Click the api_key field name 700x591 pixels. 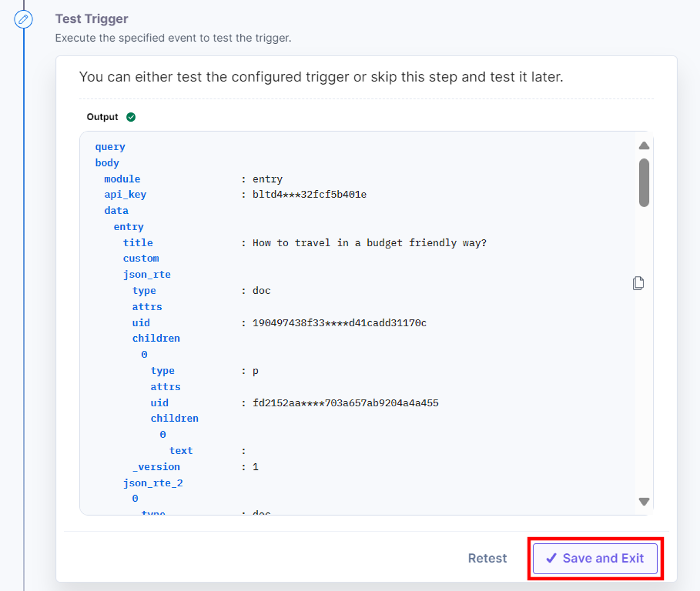(125, 195)
